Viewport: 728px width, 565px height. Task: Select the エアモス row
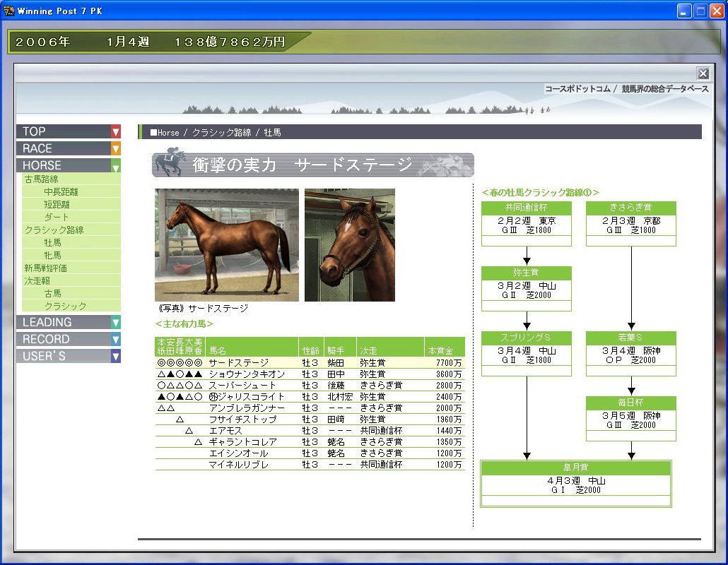pyautogui.click(x=310, y=431)
